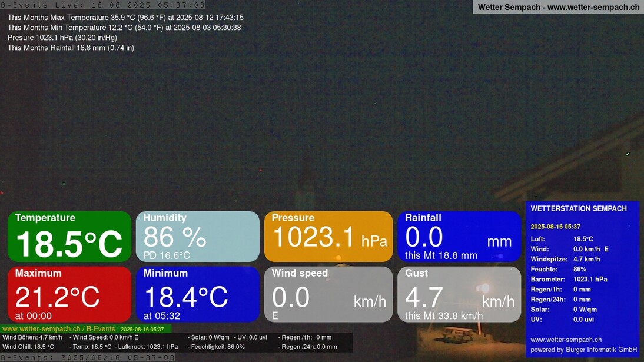Click the blue Rainfall 0.0 mm card
Viewport: 644px width, 362px height.
[x=459, y=237]
